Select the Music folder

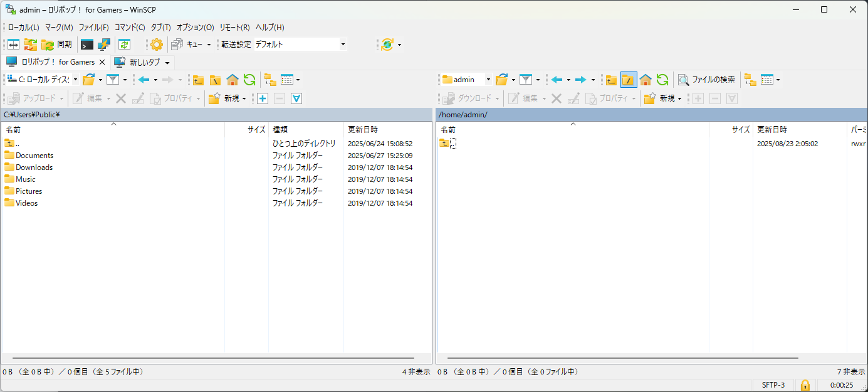(x=20, y=179)
